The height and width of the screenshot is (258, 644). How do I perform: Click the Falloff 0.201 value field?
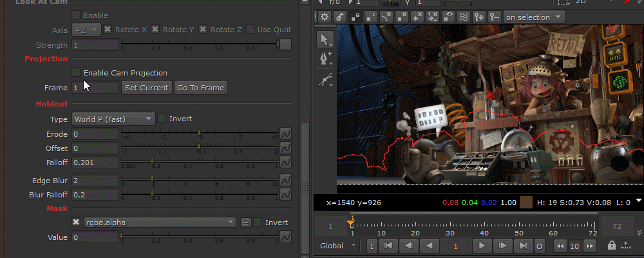tap(95, 163)
